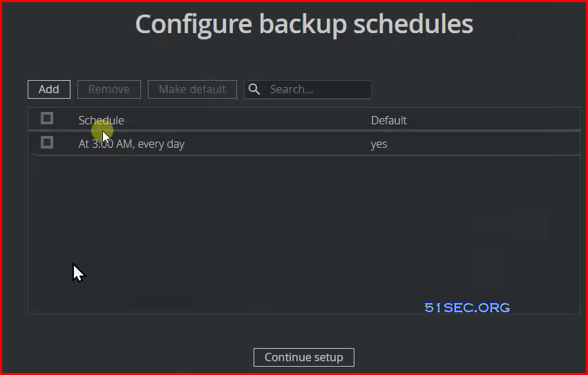This screenshot has width=588, height=375.
Task: Click the empty area of schedule list
Action: click(304, 234)
